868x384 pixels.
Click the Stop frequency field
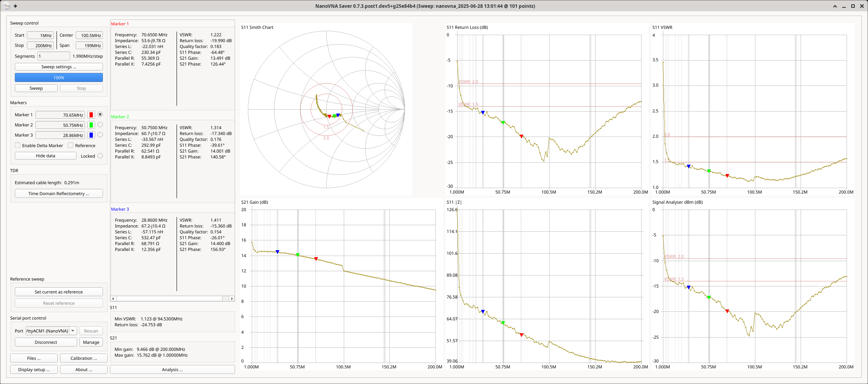pos(40,45)
